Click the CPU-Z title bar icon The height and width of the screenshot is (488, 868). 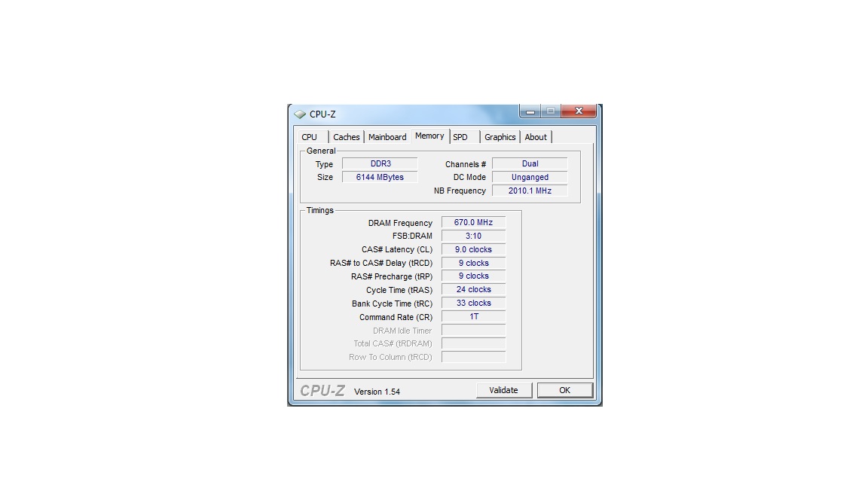300,114
